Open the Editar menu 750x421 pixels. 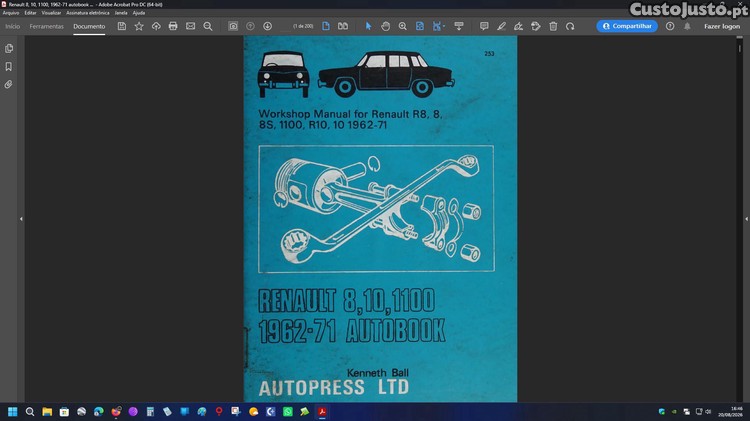pos(30,13)
